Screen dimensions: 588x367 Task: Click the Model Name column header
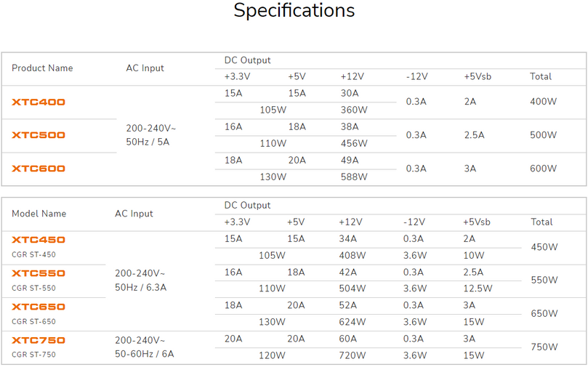coord(39,214)
